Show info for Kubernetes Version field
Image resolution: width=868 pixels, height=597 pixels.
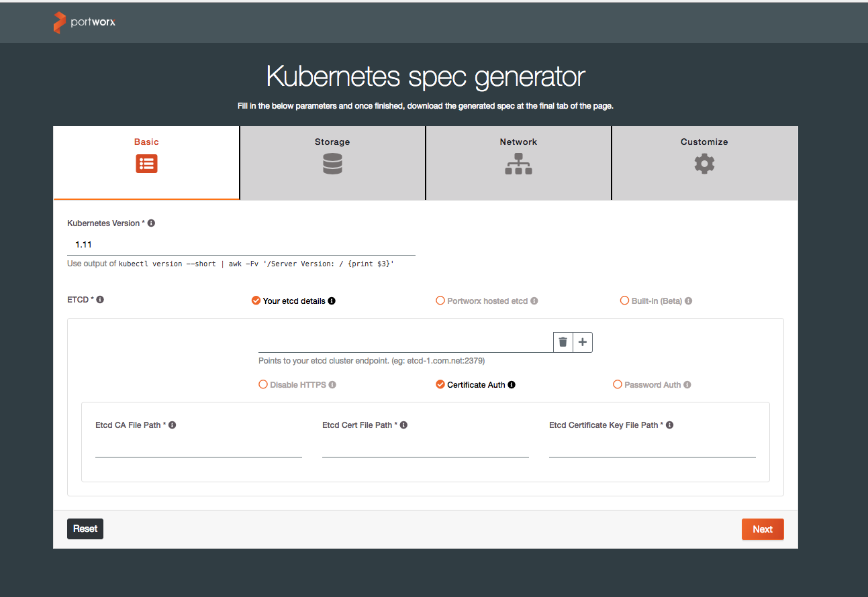click(151, 223)
